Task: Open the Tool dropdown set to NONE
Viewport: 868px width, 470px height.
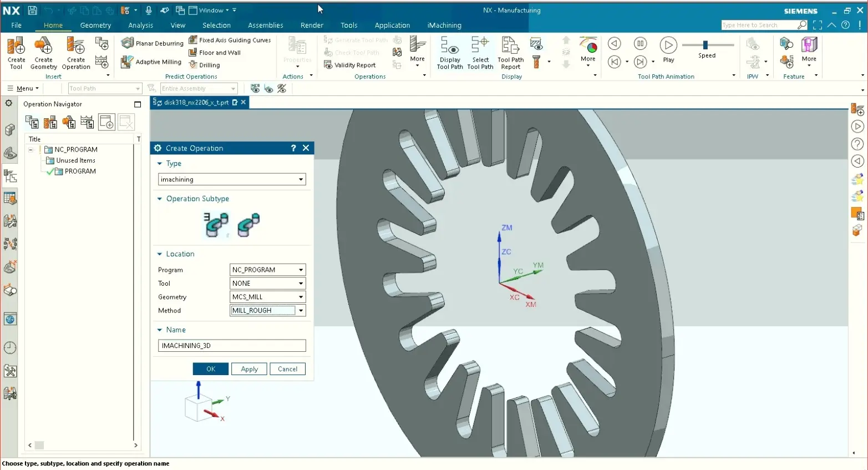Action: coord(267,283)
